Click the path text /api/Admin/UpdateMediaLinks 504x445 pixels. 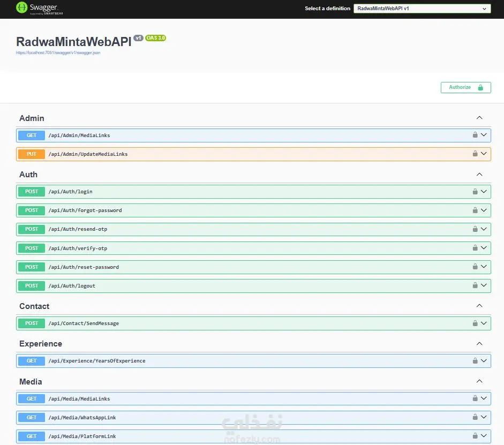(x=88, y=154)
